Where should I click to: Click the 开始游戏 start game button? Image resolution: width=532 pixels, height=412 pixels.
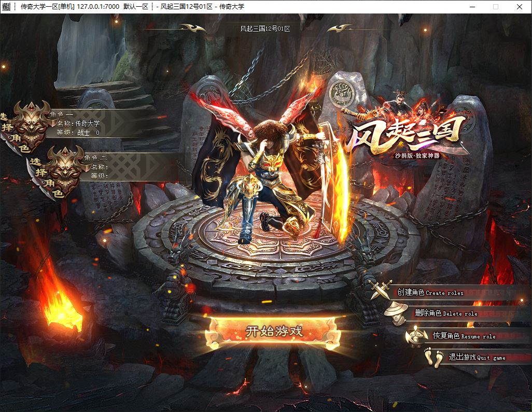(x=273, y=332)
